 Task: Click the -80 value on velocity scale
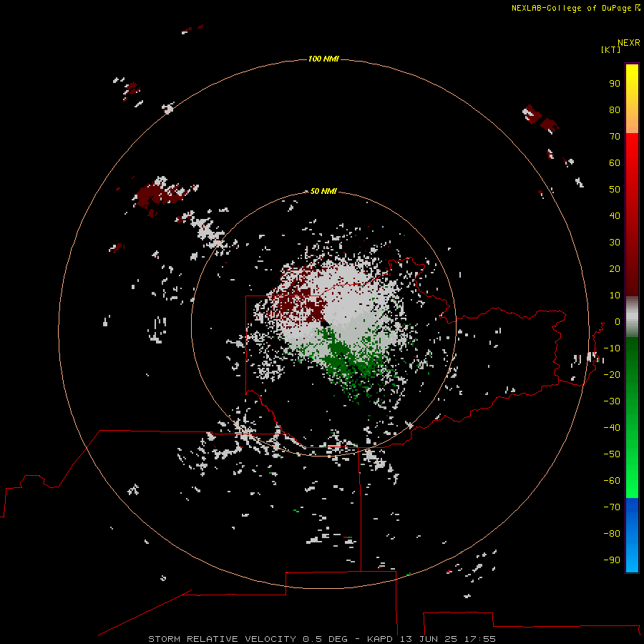click(x=612, y=534)
